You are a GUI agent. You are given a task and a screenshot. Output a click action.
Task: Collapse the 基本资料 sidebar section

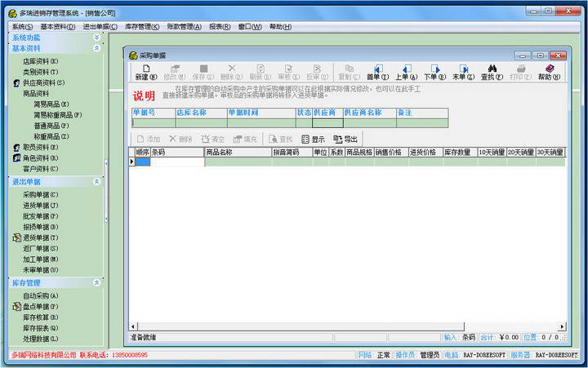[x=96, y=48]
